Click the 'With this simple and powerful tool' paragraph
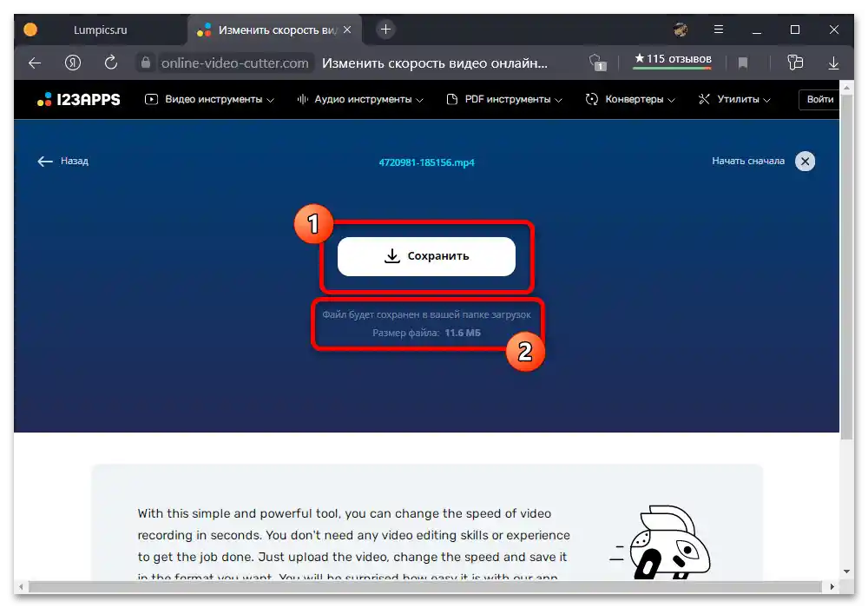Image resolution: width=868 pixels, height=608 pixels. click(x=354, y=544)
